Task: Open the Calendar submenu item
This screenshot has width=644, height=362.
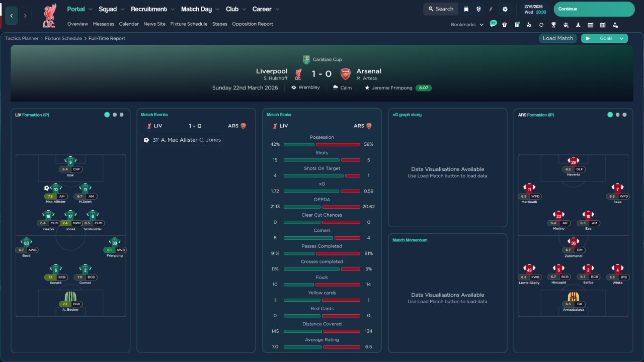Action: tap(129, 24)
